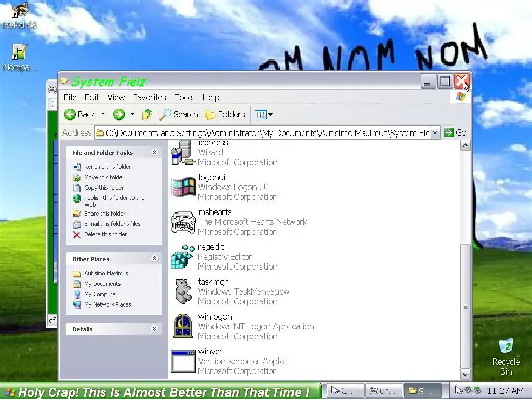Click the scrollbar up arrow
The image size is (532, 399).
click(x=465, y=145)
